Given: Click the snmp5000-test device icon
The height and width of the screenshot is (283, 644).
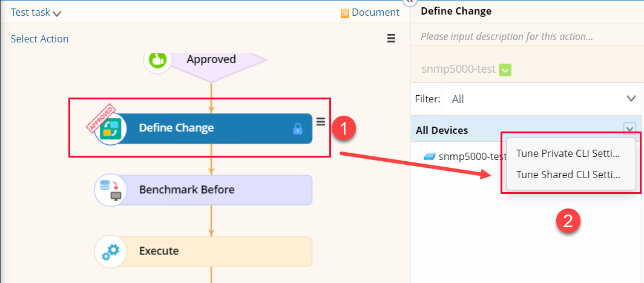Looking at the screenshot, I should (x=430, y=156).
